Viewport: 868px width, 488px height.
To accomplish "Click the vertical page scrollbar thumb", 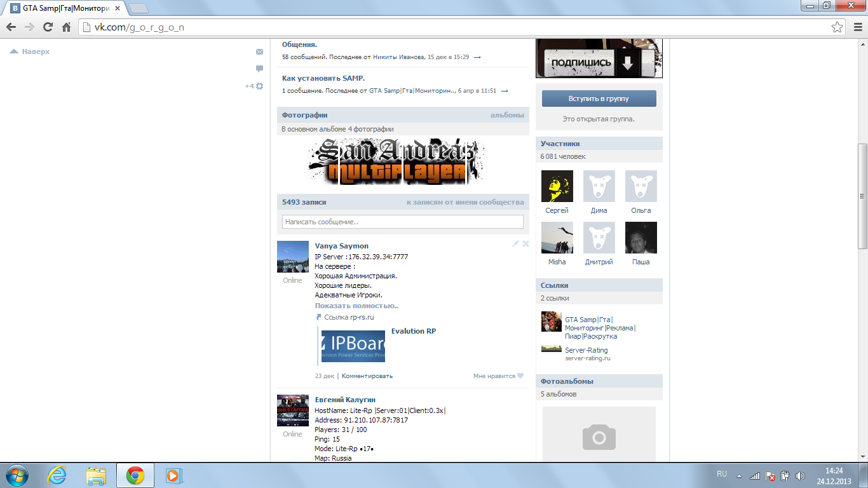I will 862,196.
